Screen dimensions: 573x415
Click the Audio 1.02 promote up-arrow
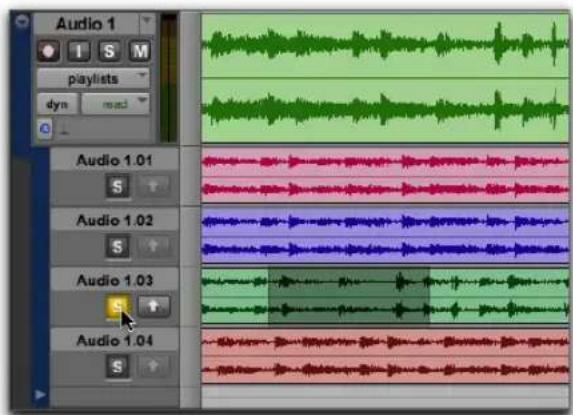pos(154,247)
